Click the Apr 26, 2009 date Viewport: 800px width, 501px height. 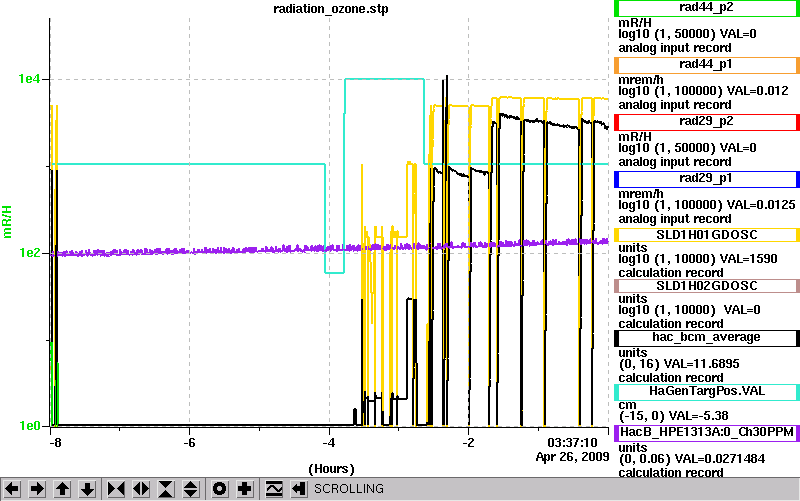[x=572, y=457]
